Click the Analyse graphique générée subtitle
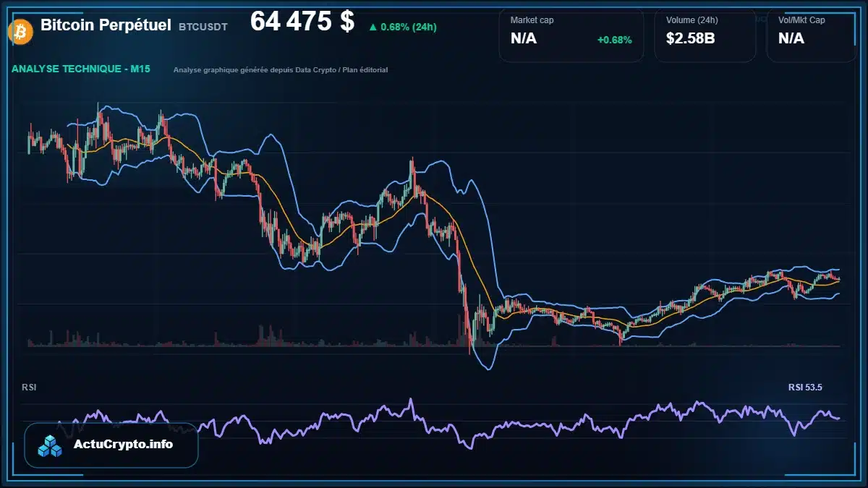The width and height of the screenshot is (868, 488). click(281, 70)
